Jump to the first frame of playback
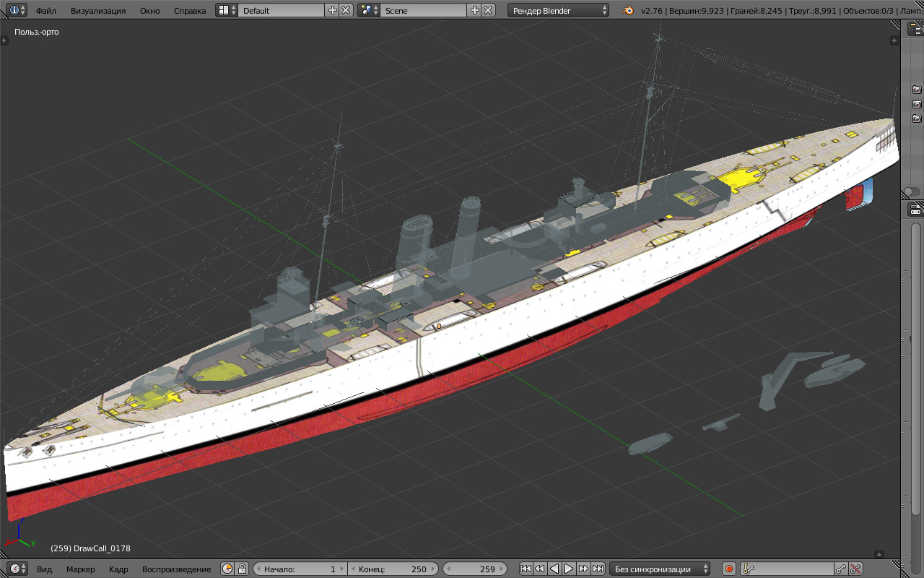Viewport: 924px width, 578px height. tap(526, 569)
